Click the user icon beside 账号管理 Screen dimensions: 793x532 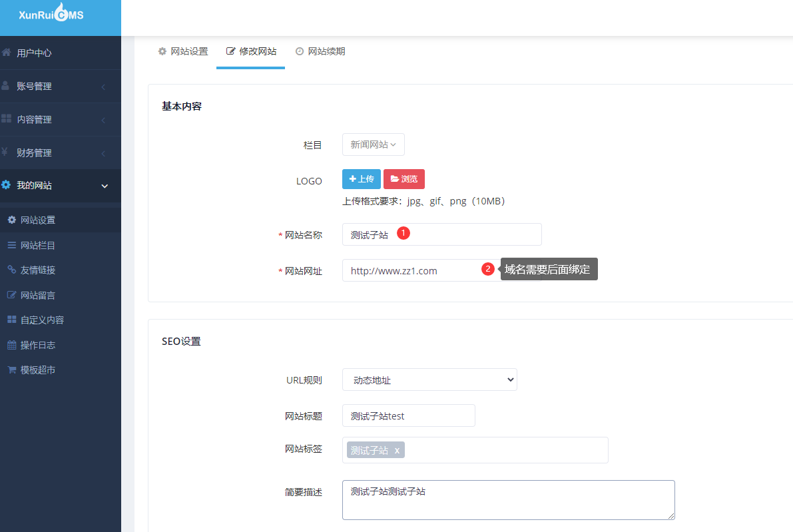tap(5, 85)
